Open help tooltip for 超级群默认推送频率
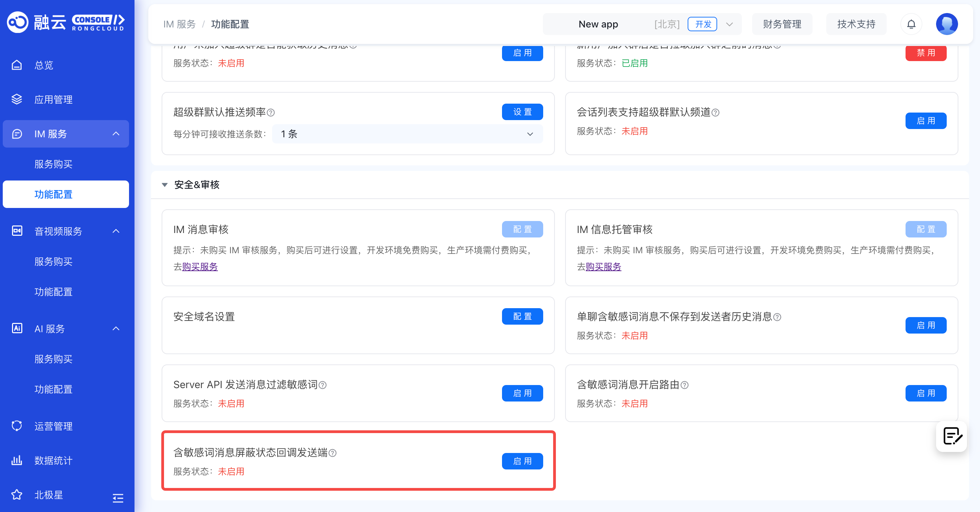Image resolution: width=980 pixels, height=512 pixels. [x=271, y=113]
